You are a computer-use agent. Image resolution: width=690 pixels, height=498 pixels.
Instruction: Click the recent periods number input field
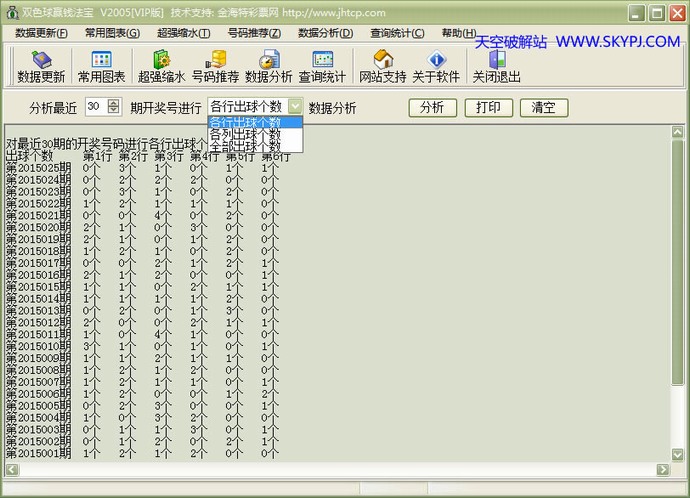95,107
